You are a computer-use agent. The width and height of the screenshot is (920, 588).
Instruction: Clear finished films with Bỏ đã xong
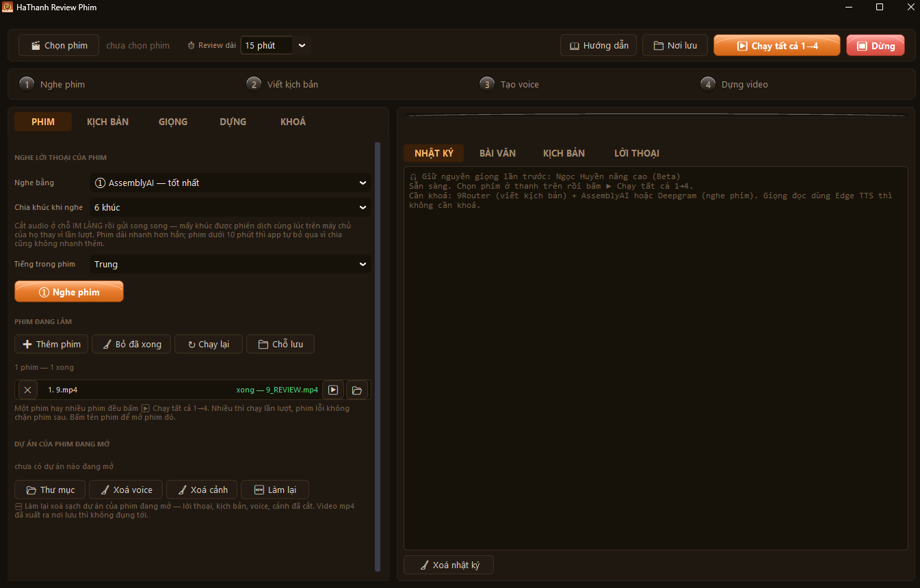point(131,344)
